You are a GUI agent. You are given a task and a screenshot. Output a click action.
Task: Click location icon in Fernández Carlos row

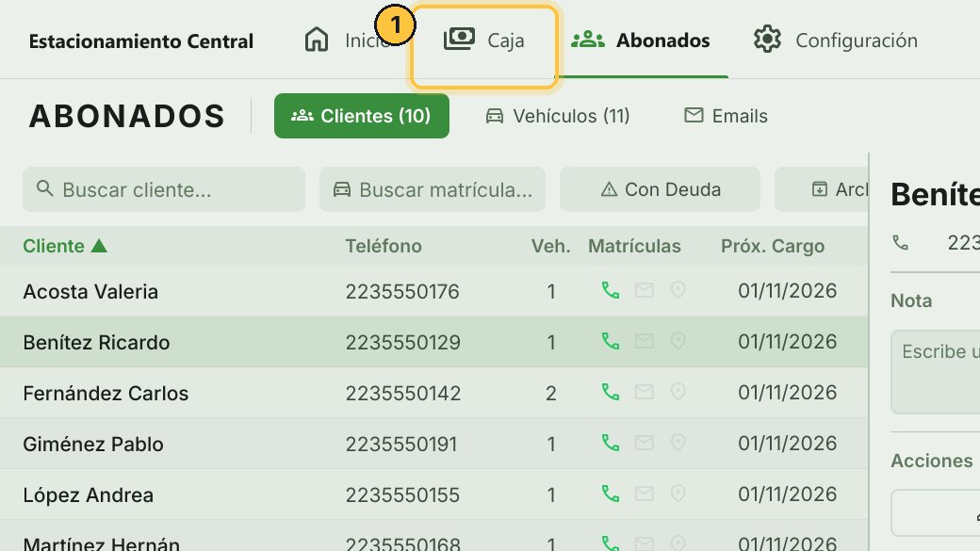click(678, 393)
